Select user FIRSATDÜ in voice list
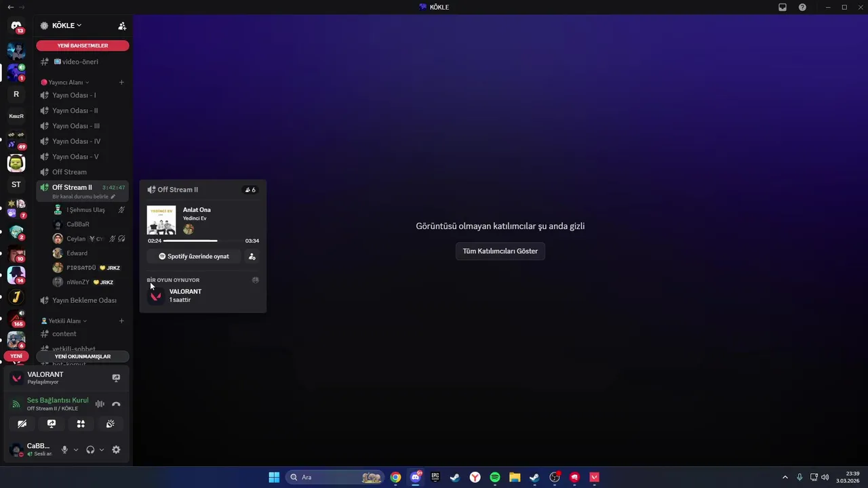This screenshot has height=488, width=868. coord(82,268)
